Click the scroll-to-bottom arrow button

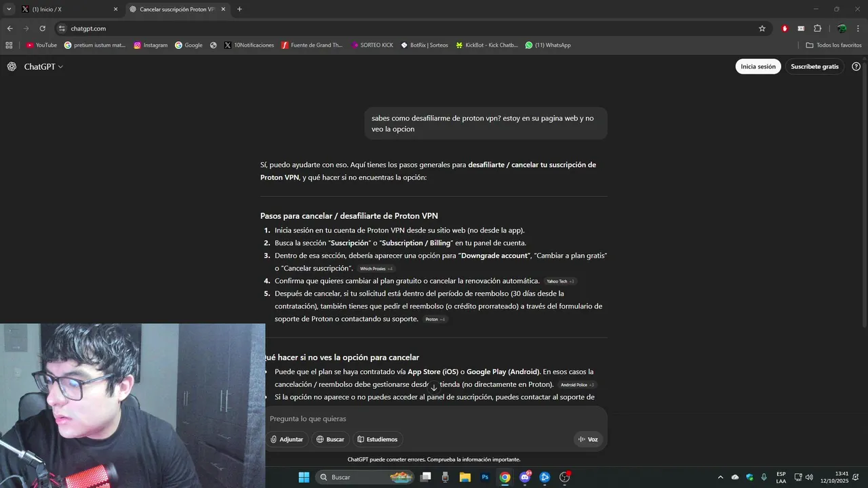(x=434, y=388)
